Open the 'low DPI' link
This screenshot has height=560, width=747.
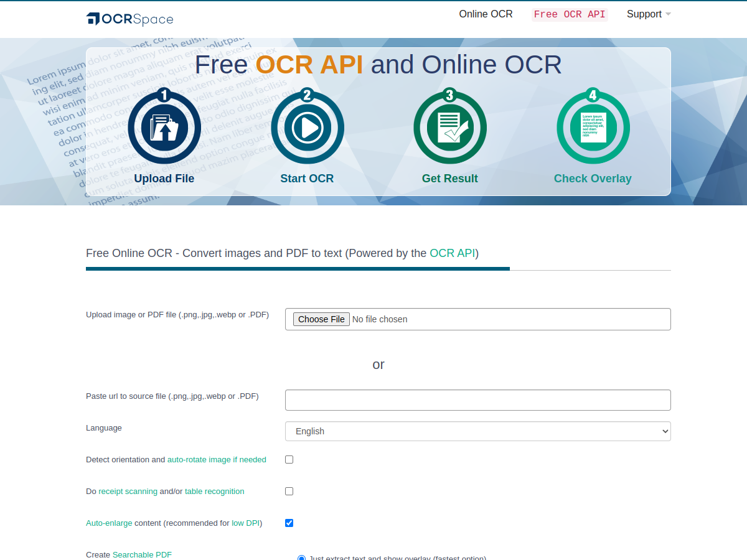click(246, 523)
